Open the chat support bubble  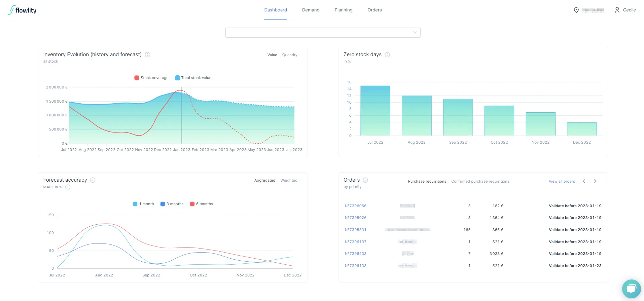(x=631, y=289)
